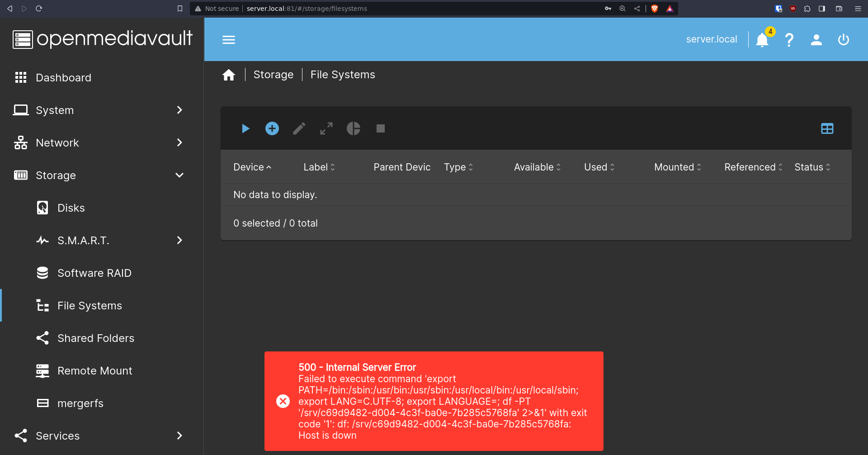Collapse the Storage section chevron

coord(179,175)
